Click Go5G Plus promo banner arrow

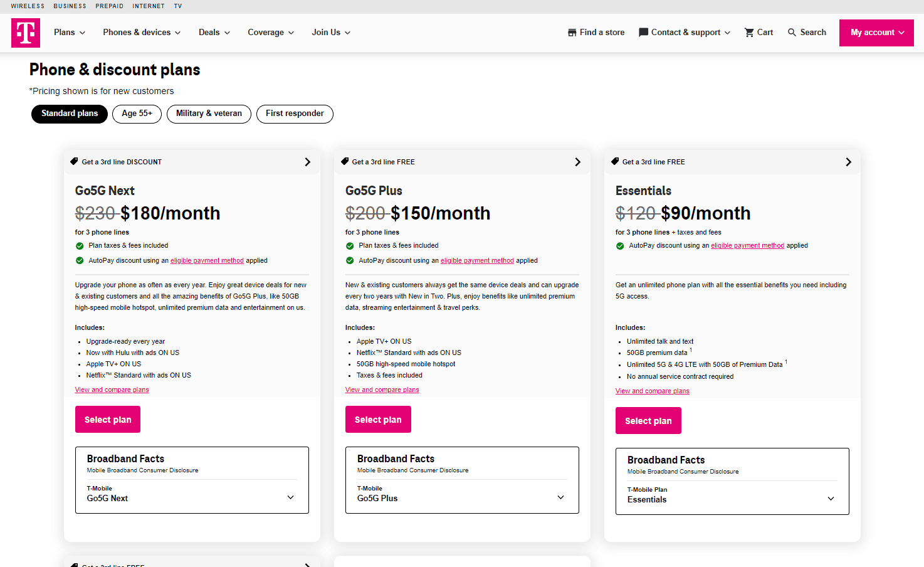[x=577, y=162]
